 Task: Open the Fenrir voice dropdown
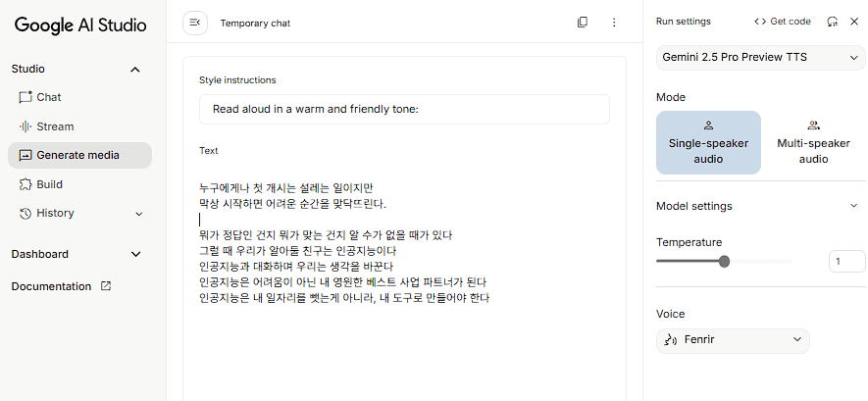click(733, 340)
